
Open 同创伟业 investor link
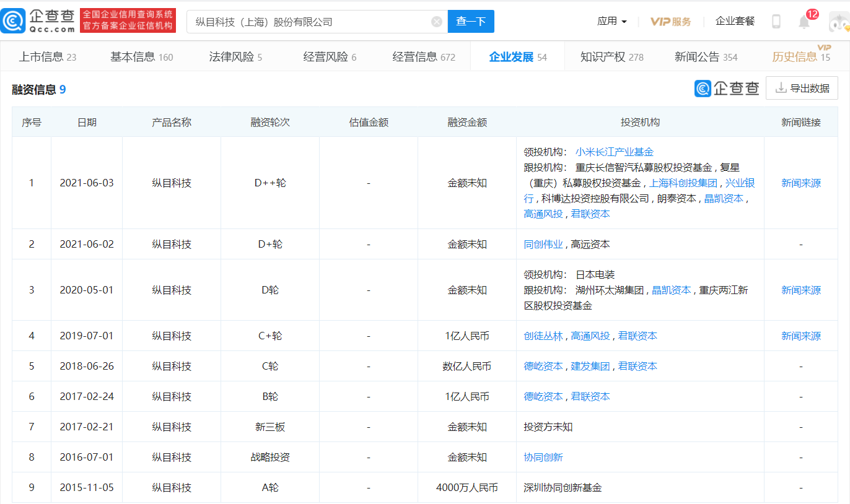click(543, 244)
